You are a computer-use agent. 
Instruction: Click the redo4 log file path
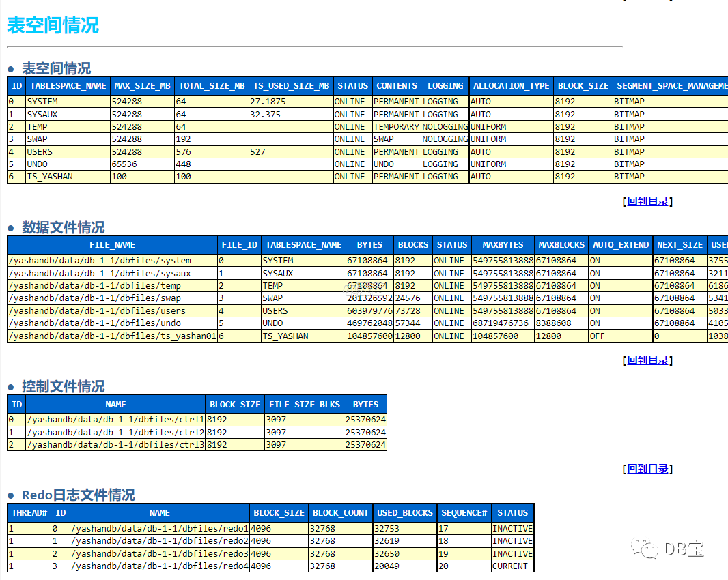[160, 566]
